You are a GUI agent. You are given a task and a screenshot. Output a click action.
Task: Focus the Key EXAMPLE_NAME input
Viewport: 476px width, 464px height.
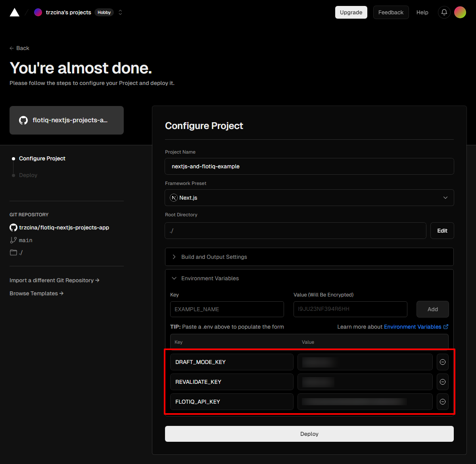227,309
